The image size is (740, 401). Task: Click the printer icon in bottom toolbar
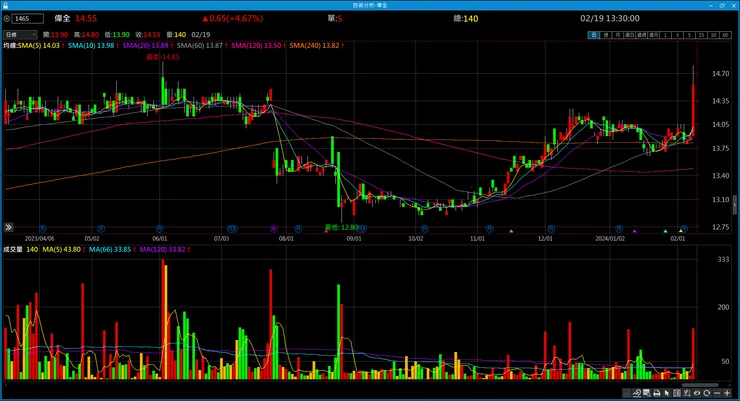click(x=657, y=393)
